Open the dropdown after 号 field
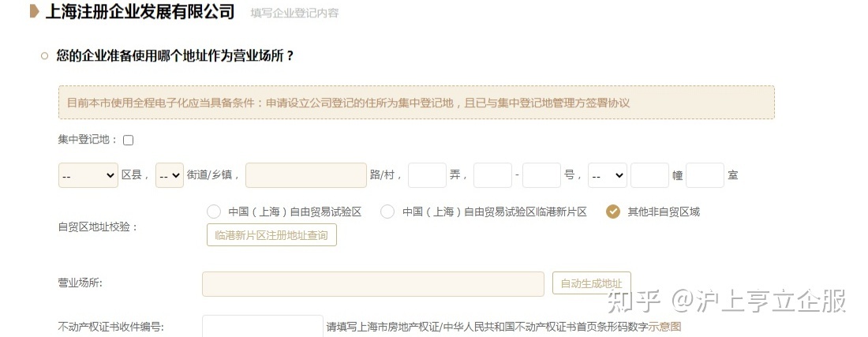This screenshot has width=868, height=337. (x=608, y=175)
